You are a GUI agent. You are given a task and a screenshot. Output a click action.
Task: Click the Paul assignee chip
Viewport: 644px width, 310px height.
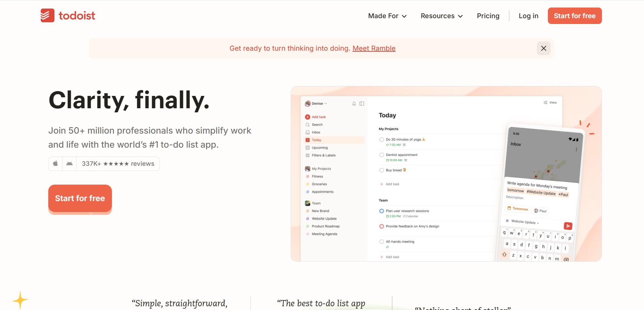[540, 211]
